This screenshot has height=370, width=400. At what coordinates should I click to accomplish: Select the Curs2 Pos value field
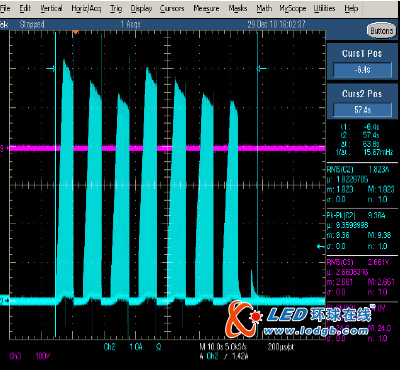pos(362,109)
